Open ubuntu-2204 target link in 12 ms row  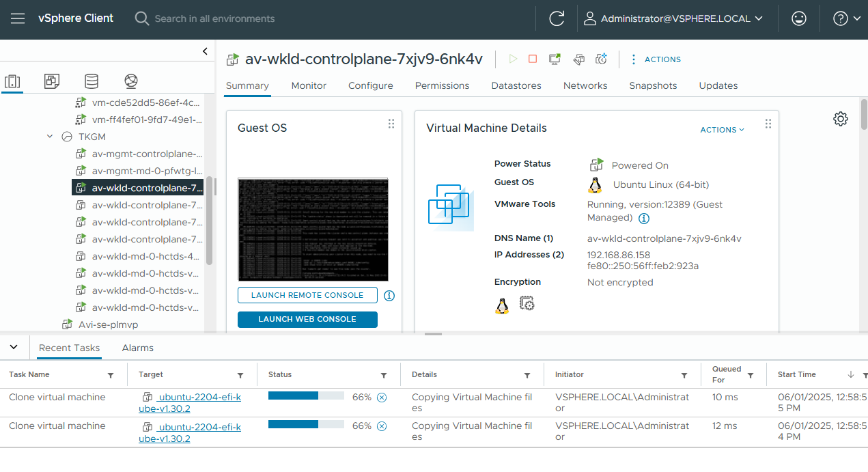pos(190,432)
